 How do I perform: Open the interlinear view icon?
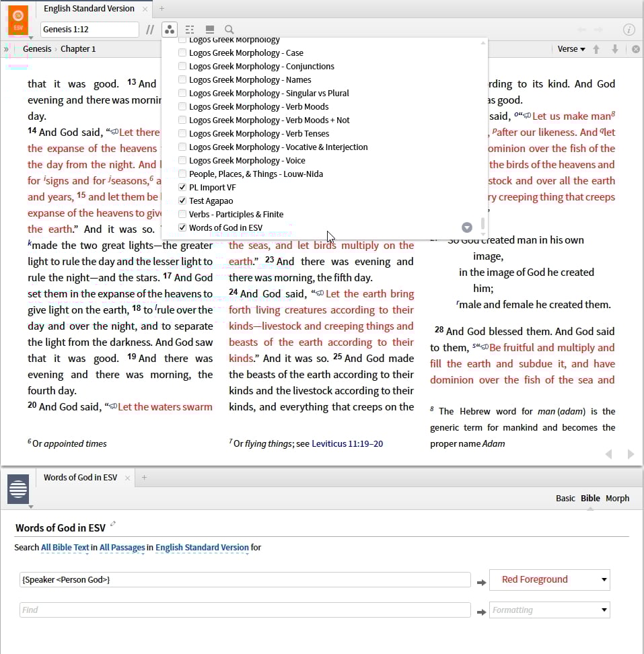[x=190, y=30]
